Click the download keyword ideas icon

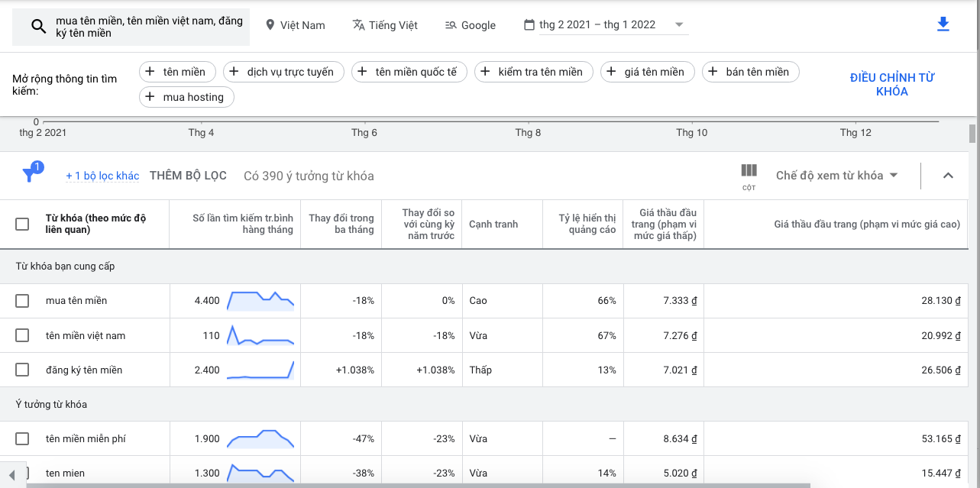(943, 24)
